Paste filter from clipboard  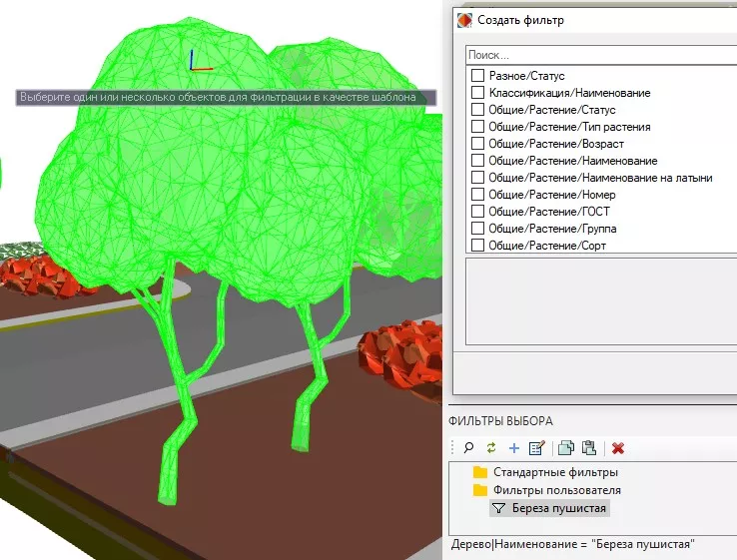[x=588, y=448]
